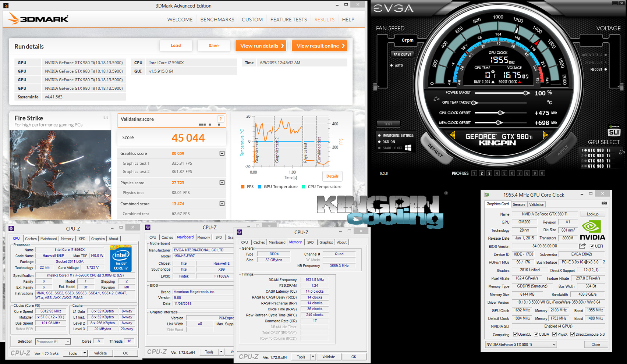Collapse the Physics score section

coord(222,182)
